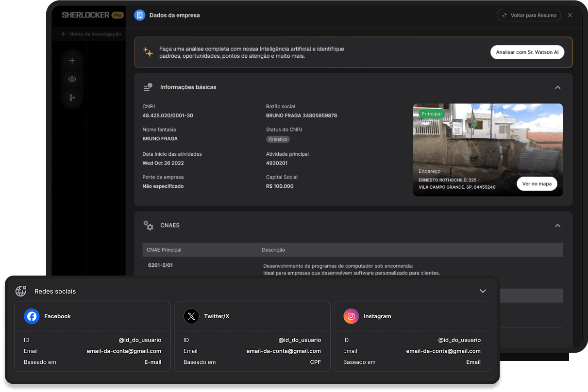
Task: Click the Instagram card title
Action: pyautogui.click(x=377, y=316)
